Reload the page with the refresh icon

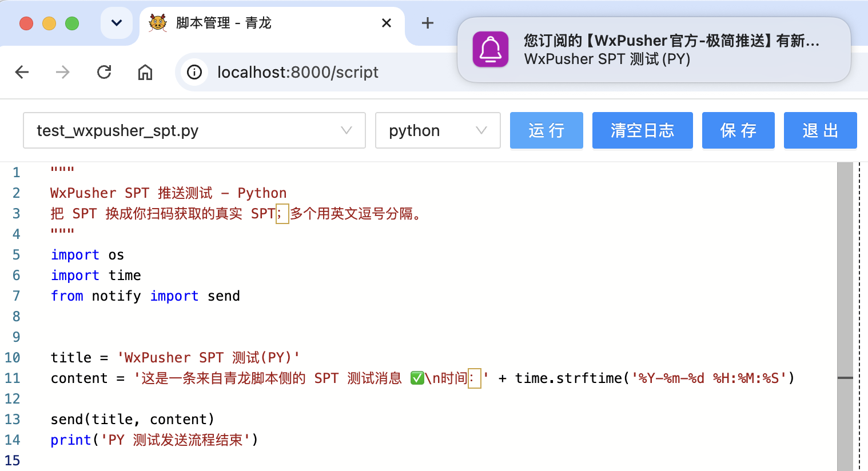pos(104,72)
